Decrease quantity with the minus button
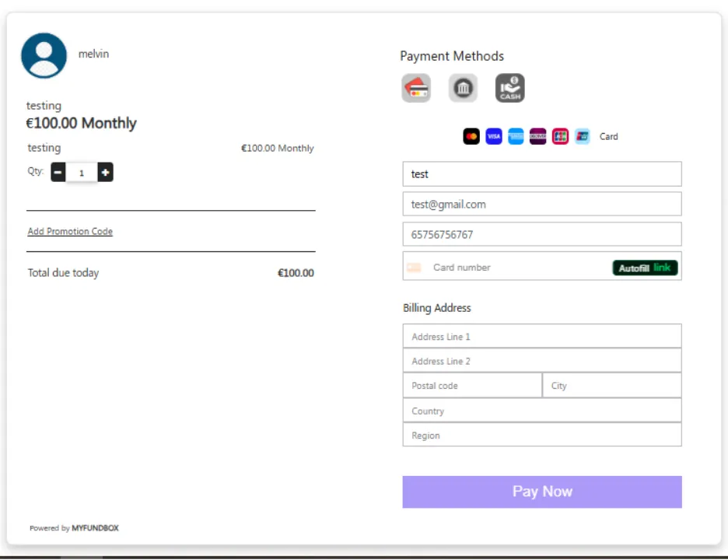The image size is (728, 560). tap(58, 172)
